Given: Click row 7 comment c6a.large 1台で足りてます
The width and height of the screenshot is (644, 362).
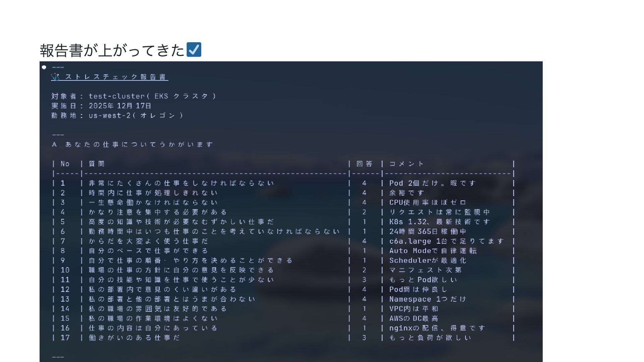Looking at the screenshot, I should pyautogui.click(x=446, y=241).
